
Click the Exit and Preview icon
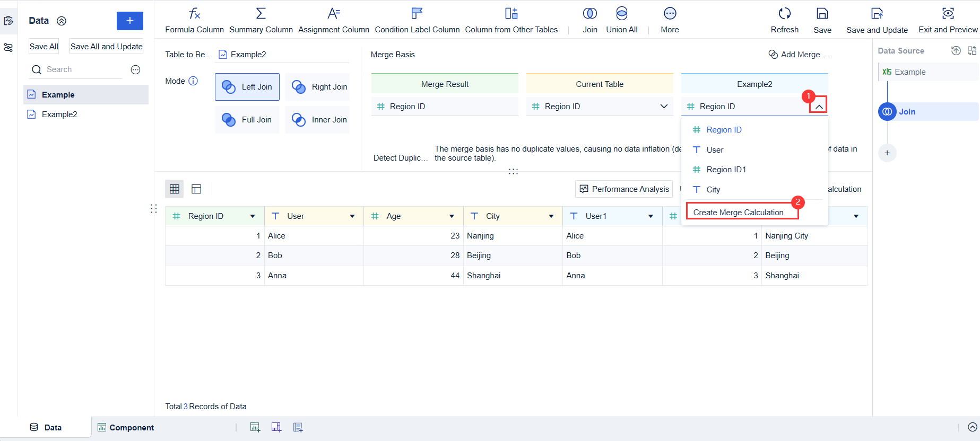pos(948,14)
